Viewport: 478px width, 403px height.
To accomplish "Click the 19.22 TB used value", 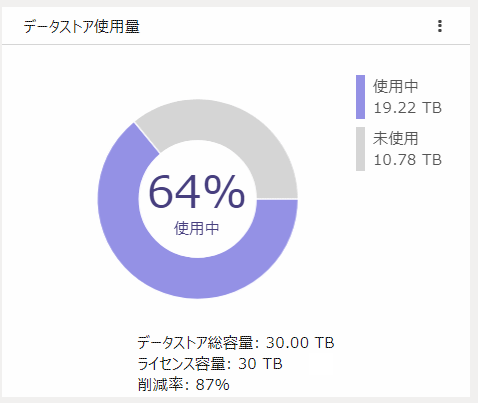I will (408, 108).
